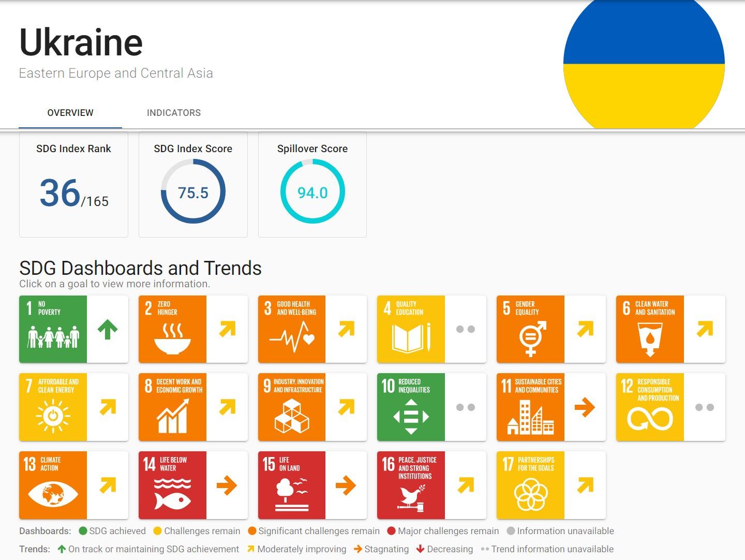745x560 pixels.
Task: Click Sustainable Cities and Communities icon
Action: (x=530, y=407)
